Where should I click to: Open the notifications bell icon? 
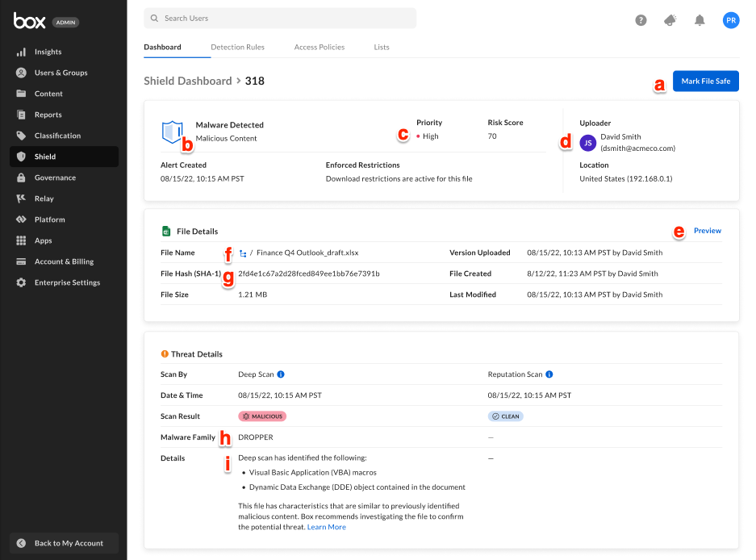(x=700, y=20)
